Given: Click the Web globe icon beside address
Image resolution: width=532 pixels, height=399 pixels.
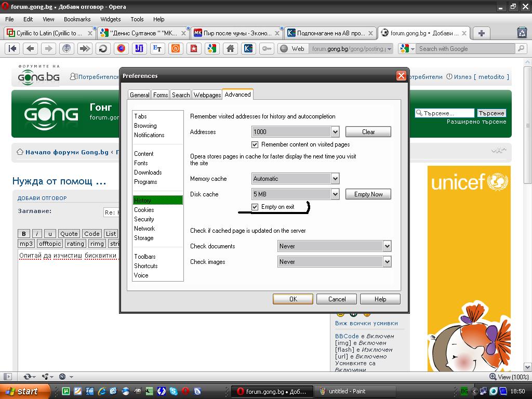Looking at the screenshot, I should point(284,49).
